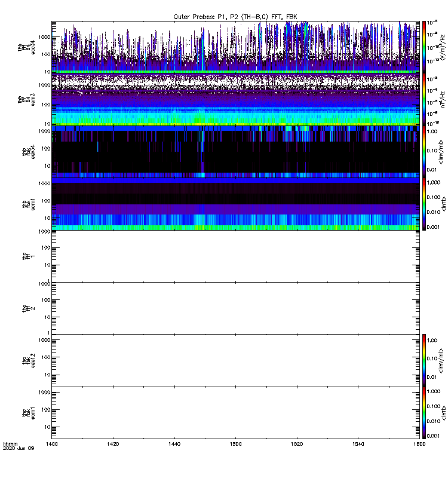The width and height of the screenshot is (448, 478).
Task: Click the 1520 time axis label
Action: [x=297, y=444]
